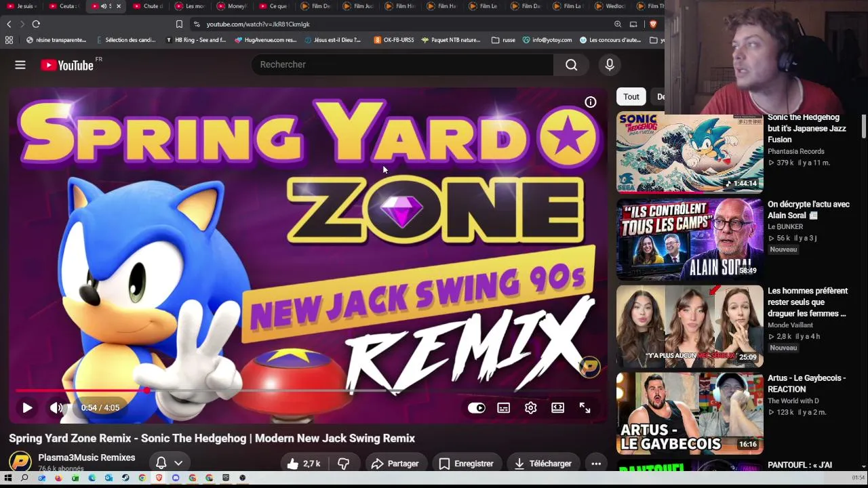Open the zoom magnifier in address bar

(618, 24)
